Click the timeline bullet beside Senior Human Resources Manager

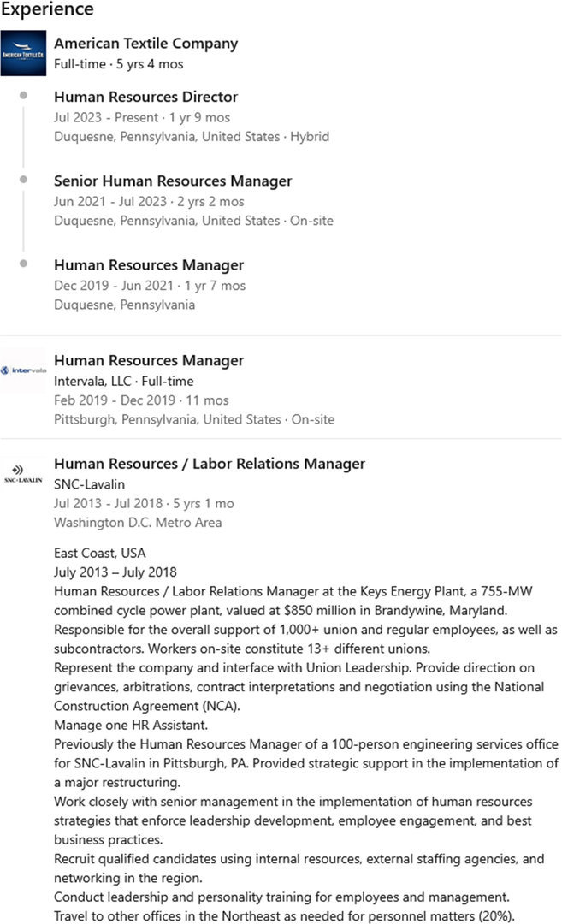pos(23,180)
